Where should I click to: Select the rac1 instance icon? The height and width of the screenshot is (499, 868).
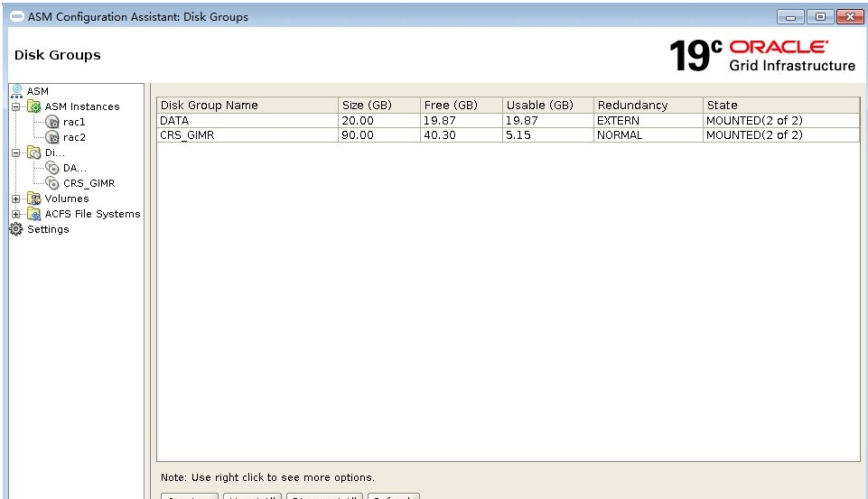(52, 122)
